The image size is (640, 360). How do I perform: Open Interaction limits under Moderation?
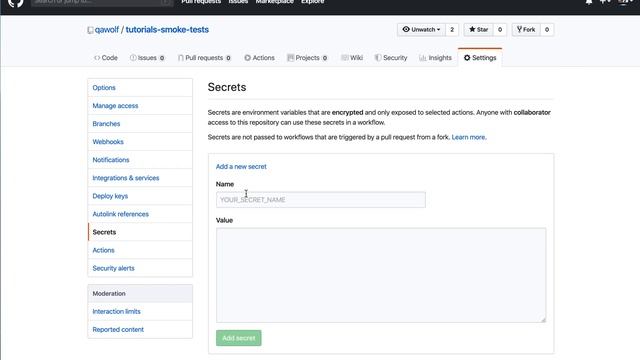click(140, 311)
